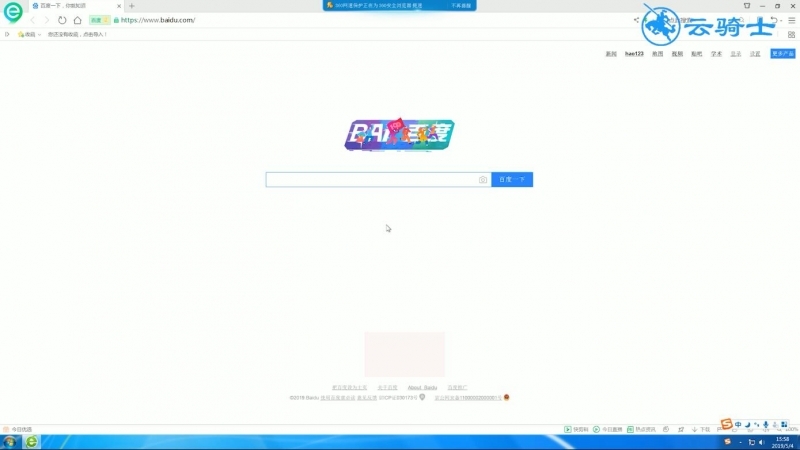Click the address bar URL field

pos(158,20)
